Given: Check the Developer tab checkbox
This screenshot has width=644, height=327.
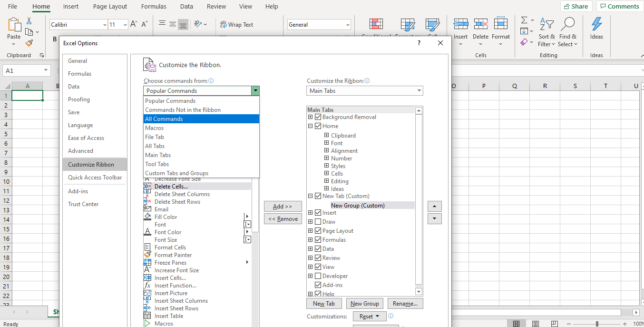Looking at the screenshot, I should pyautogui.click(x=318, y=276).
